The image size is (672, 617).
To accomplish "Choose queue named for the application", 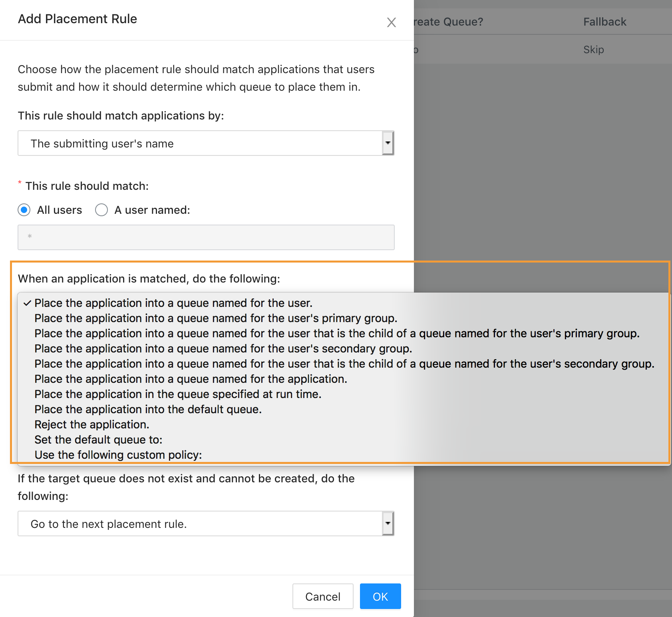I will [191, 379].
